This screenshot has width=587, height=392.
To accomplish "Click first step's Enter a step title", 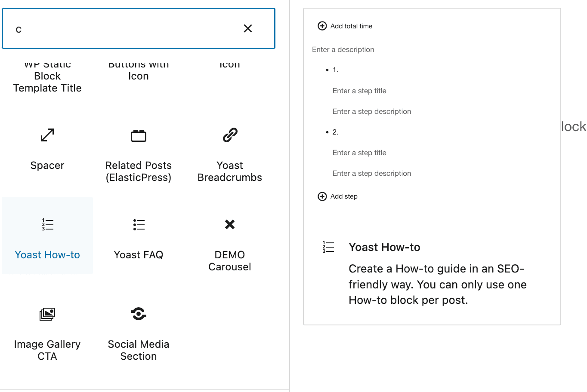I will [359, 91].
